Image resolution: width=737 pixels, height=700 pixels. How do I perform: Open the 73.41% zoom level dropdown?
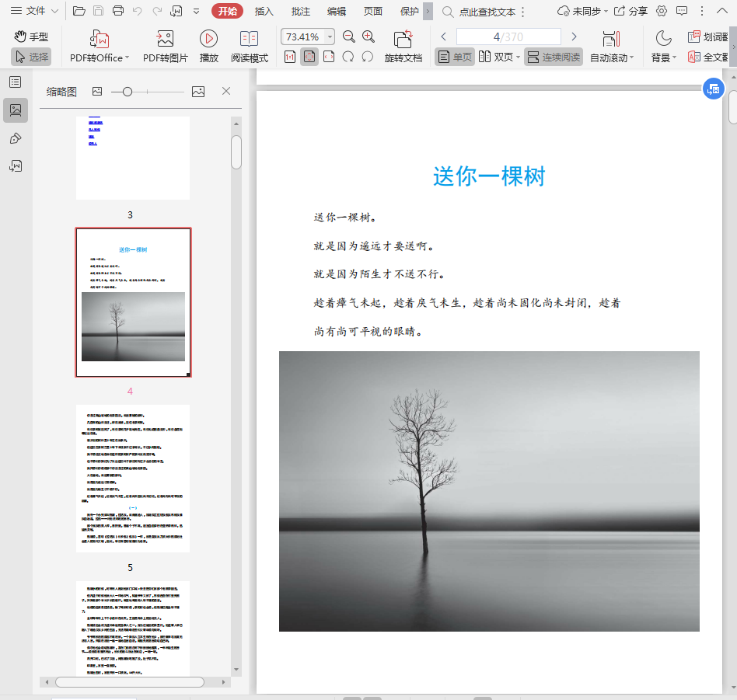[x=330, y=37]
